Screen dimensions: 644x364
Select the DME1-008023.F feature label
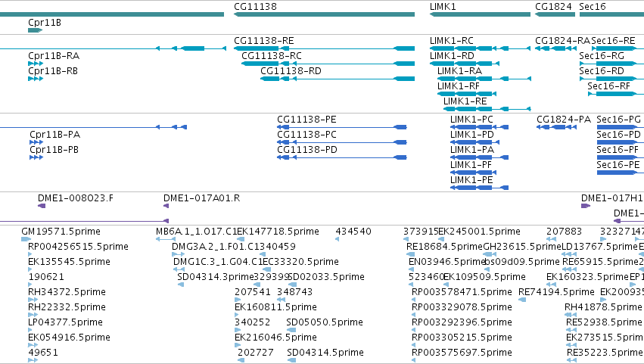(x=76, y=198)
